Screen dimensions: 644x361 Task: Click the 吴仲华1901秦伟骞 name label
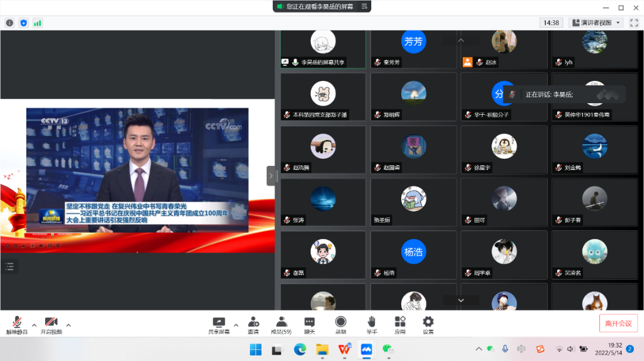[x=587, y=115]
